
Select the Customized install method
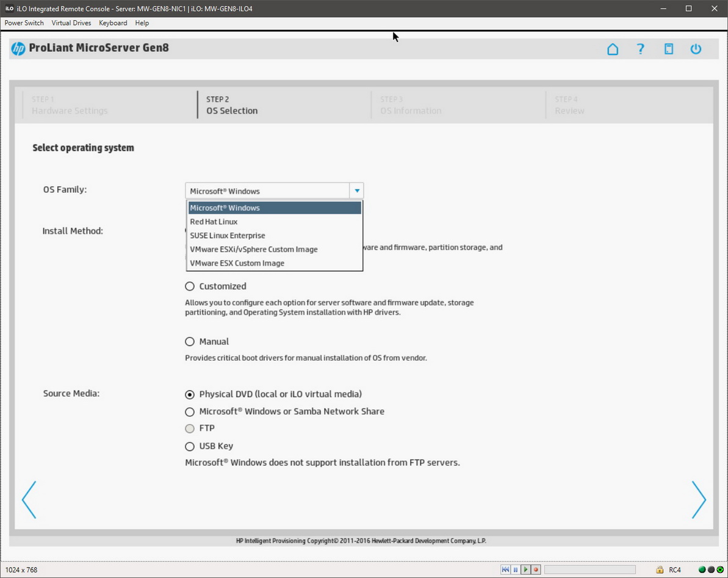coord(190,286)
